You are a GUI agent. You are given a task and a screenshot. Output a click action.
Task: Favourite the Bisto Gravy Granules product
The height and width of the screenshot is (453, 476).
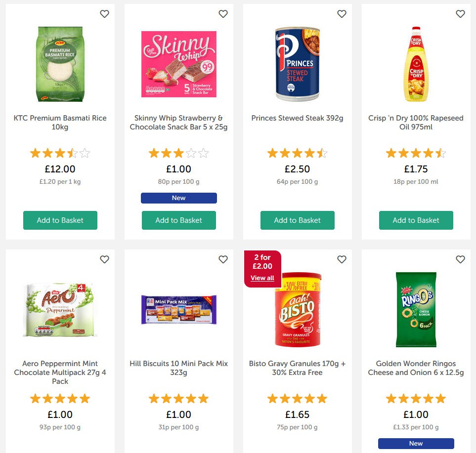tap(342, 259)
